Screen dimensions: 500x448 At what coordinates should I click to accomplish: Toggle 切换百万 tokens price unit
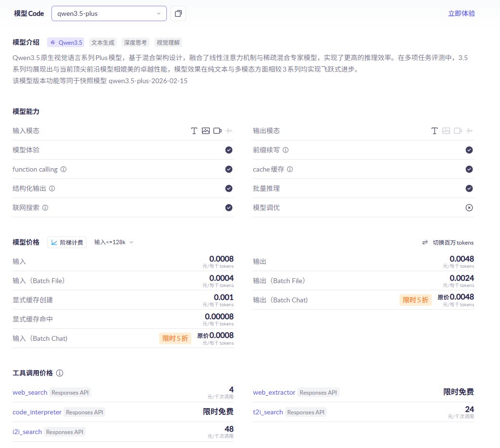[x=448, y=243]
